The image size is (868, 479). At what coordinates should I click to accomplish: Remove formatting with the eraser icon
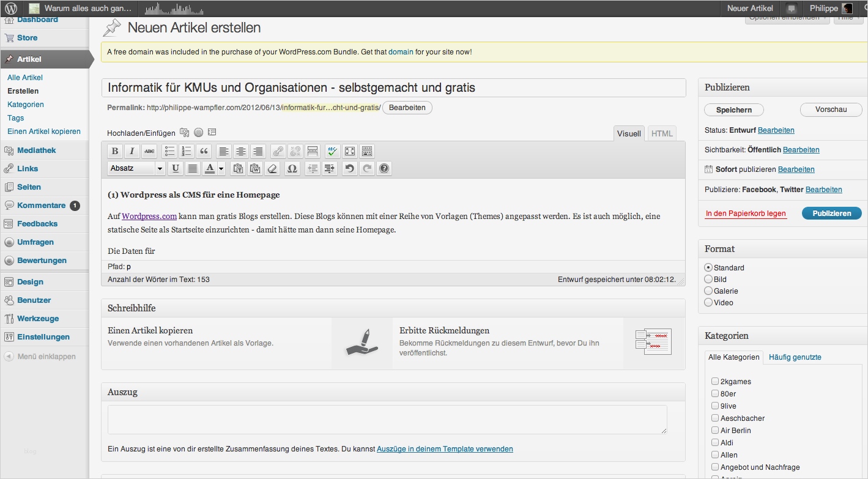(x=273, y=168)
